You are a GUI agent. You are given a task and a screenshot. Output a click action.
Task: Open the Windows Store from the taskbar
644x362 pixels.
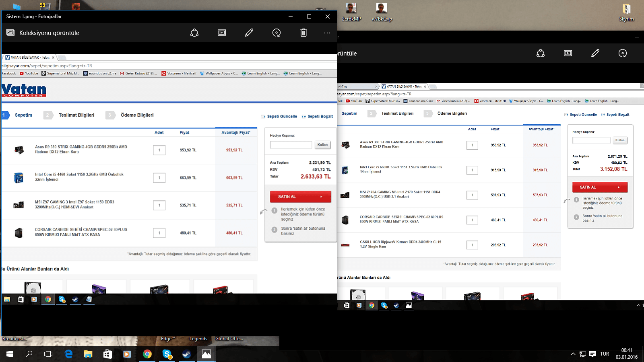tap(107, 354)
